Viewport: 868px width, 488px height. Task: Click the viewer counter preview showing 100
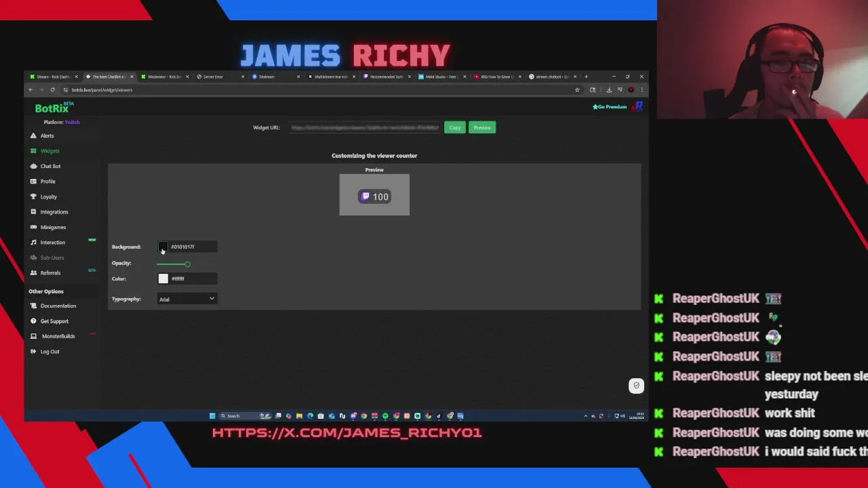pos(374,197)
